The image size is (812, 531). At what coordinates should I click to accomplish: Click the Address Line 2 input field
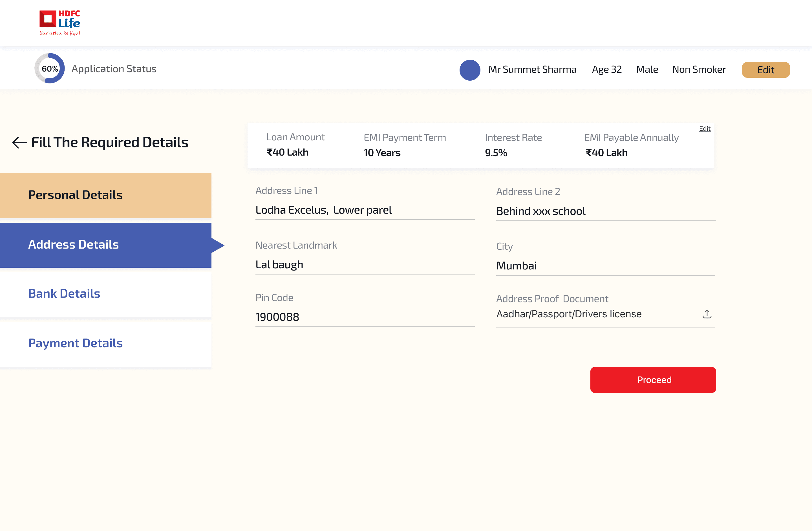pos(606,211)
